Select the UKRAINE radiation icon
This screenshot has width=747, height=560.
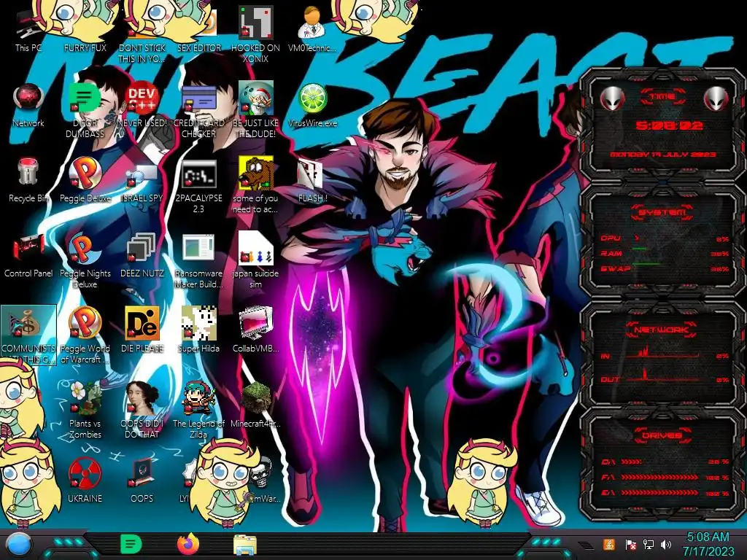click(85, 480)
